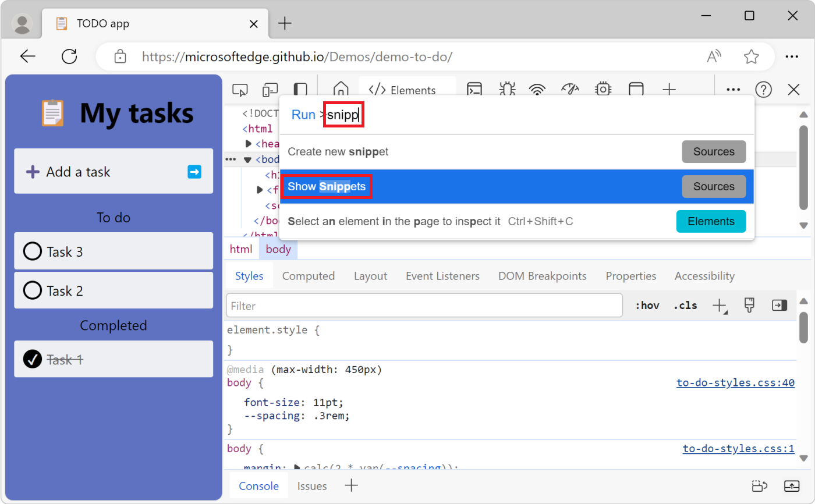Open the Performance tool speedometer icon
815x504 pixels.
tap(569, 90)
